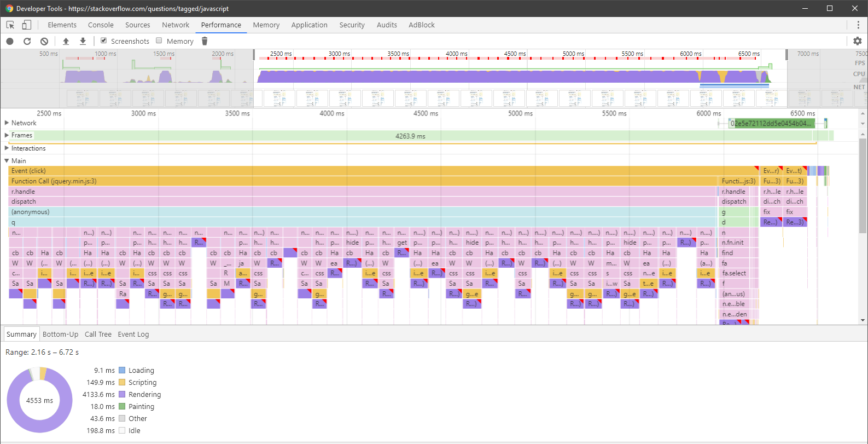Viewport: 868px width, 444px height.
Task: Open the Security tab
Action: [x=352, y=25]
